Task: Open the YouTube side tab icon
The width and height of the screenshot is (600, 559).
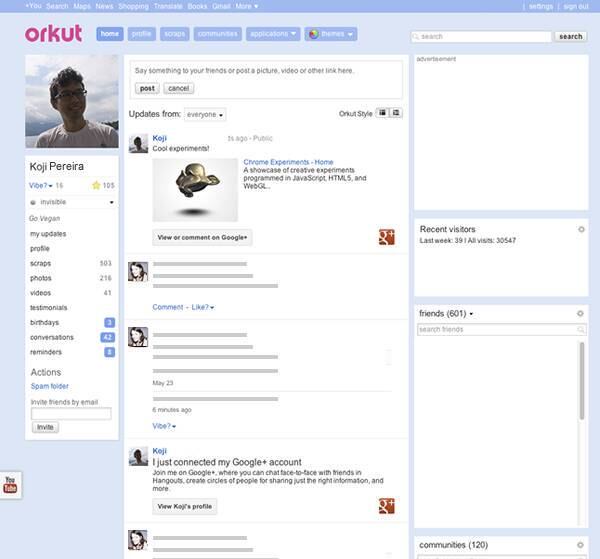Action: pos(10,485)
